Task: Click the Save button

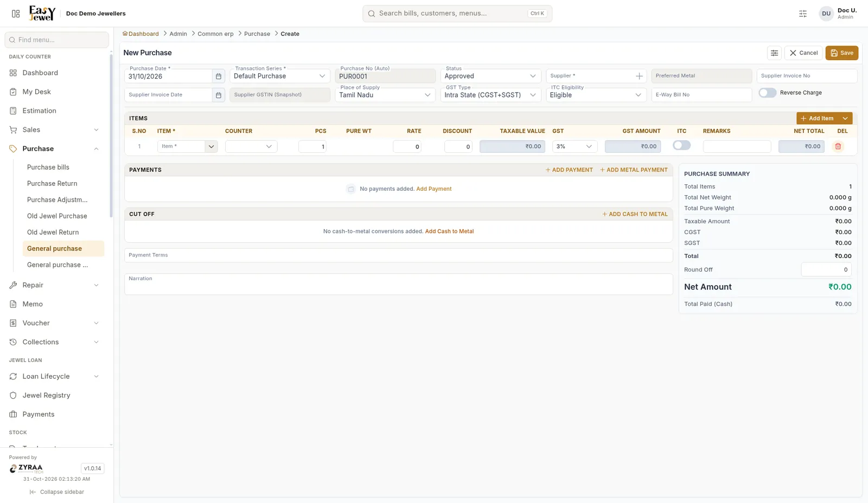Action: [841, 53]
